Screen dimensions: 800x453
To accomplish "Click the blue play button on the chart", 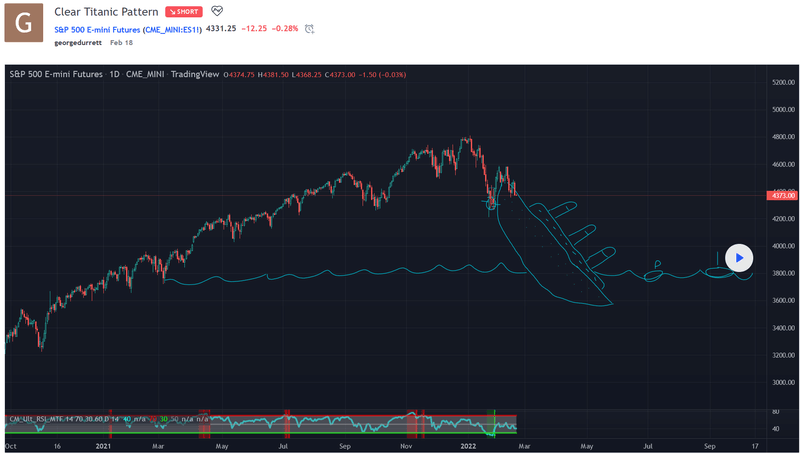I will tap(739, 258).
